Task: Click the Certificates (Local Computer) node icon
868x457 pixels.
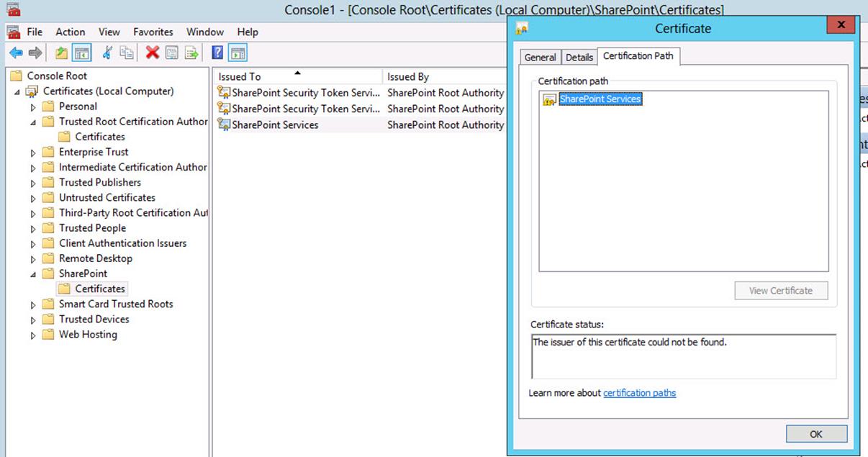Action: click(x=32, y=91)
